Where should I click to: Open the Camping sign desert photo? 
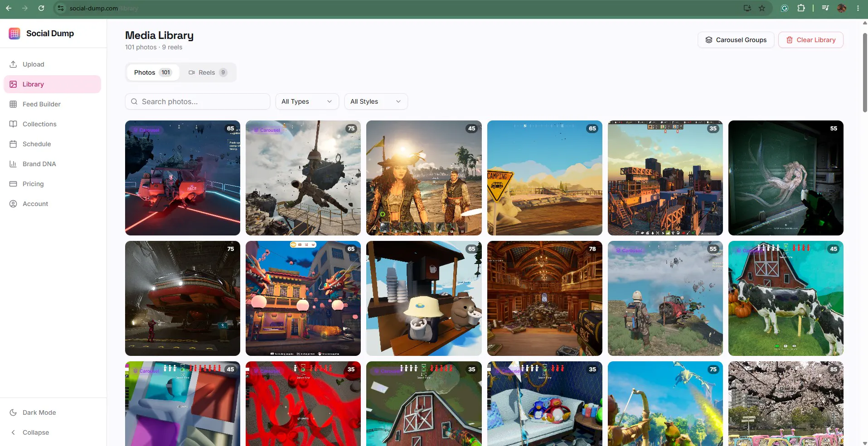click(545, 178)
